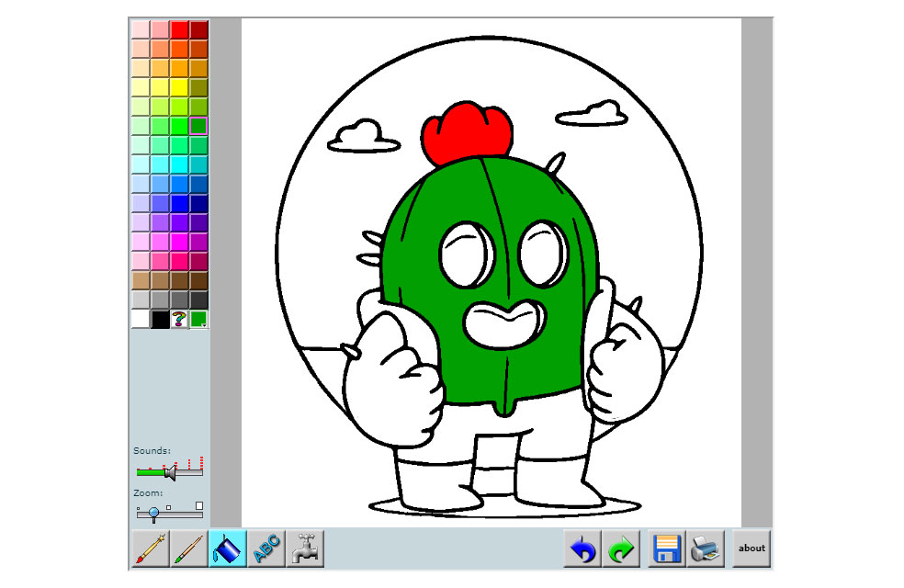This screenshot has width=904, height=588.
Task: Fill the left cloud in the drawing
Action: pyautogui.click(x=363, y=139)
